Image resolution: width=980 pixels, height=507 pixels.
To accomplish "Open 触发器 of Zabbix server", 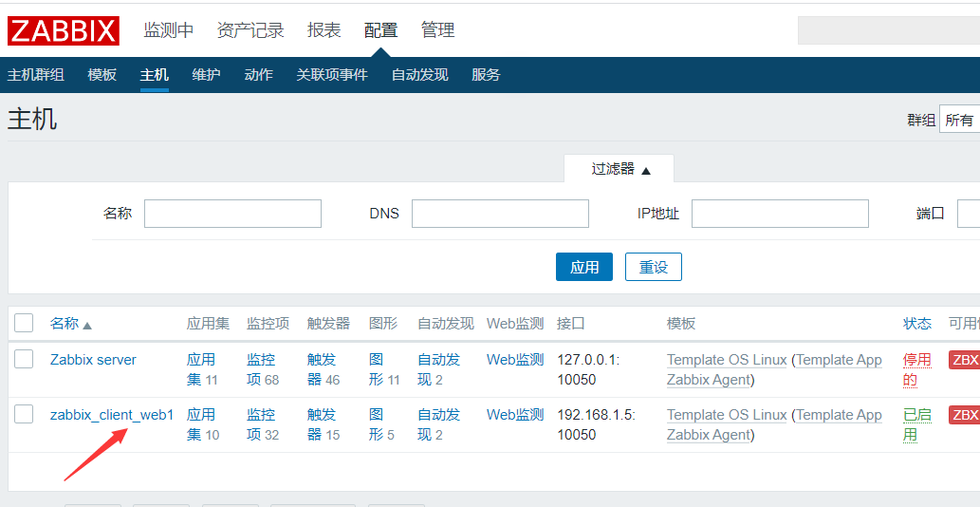I will point(324,369).
